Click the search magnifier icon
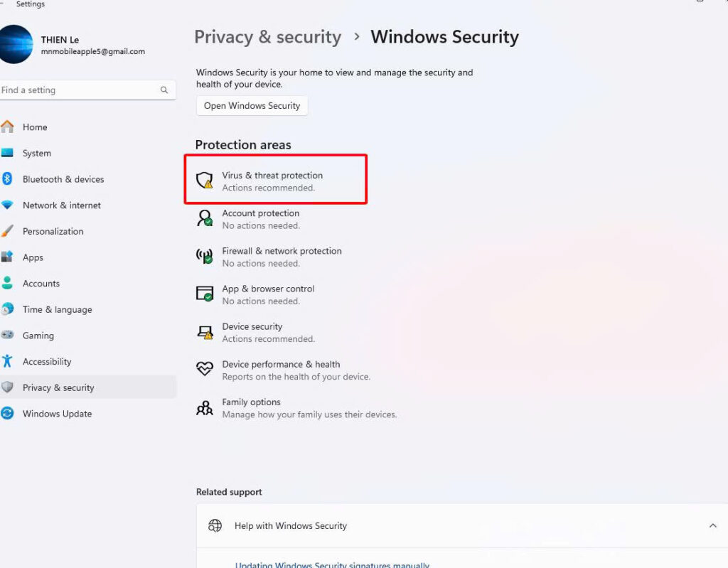 pyautogui.click(x=164, y=90)
